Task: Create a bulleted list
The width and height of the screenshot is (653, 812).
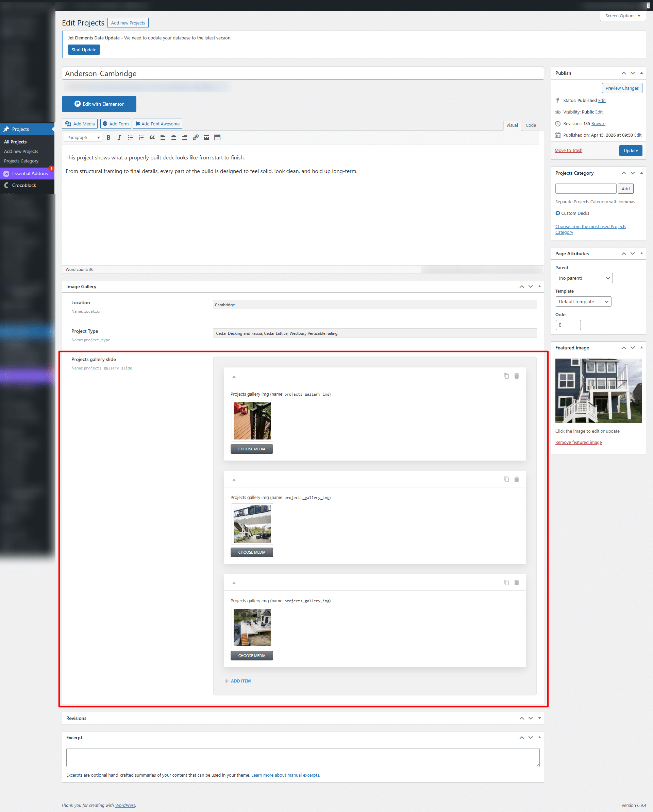Action: (x=130, y=137)
